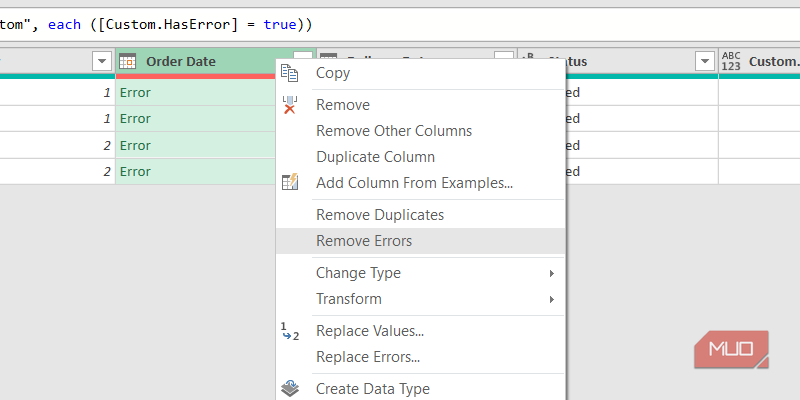
Task: Open the Status column filter dropdown
Action: (705, 62)
